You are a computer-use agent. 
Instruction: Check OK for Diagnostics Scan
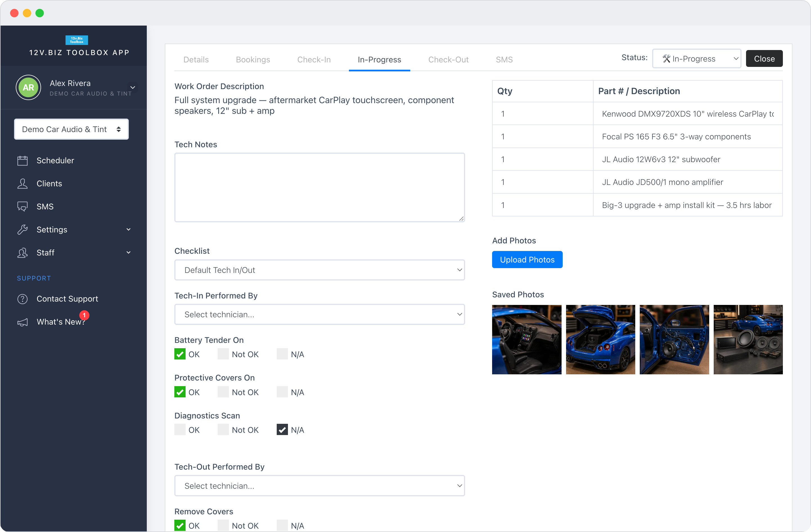(x=180, y=430)
